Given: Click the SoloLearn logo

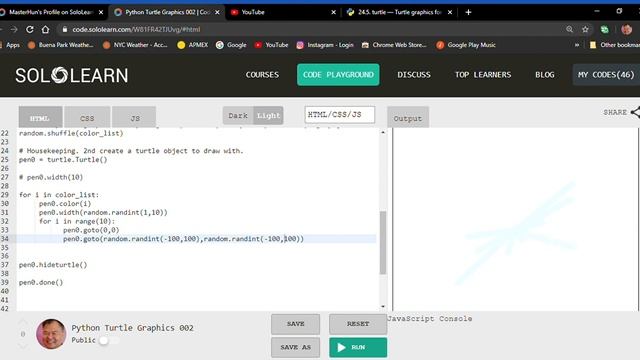Looking at the screenshot, I should tap(71, 76).
